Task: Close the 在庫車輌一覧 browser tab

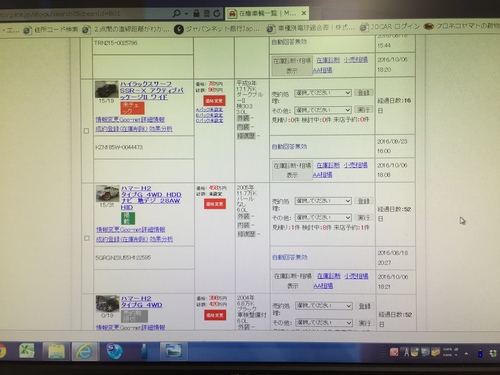Action: click(304, 13)
